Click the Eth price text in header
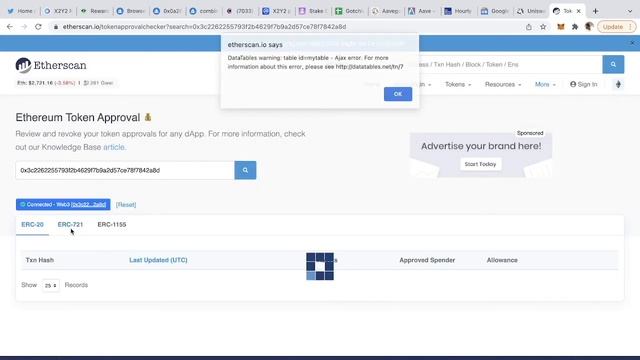640x360 pixels. (x=46, y=83)
